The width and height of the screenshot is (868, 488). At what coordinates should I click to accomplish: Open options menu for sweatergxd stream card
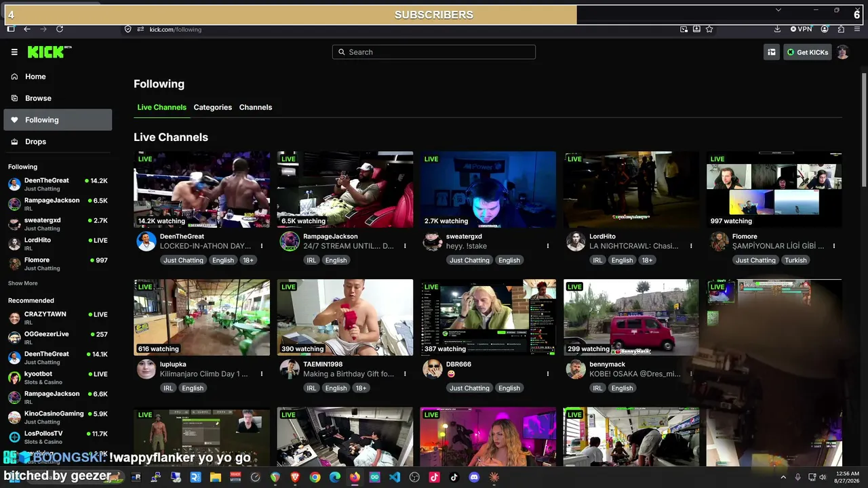548,246
